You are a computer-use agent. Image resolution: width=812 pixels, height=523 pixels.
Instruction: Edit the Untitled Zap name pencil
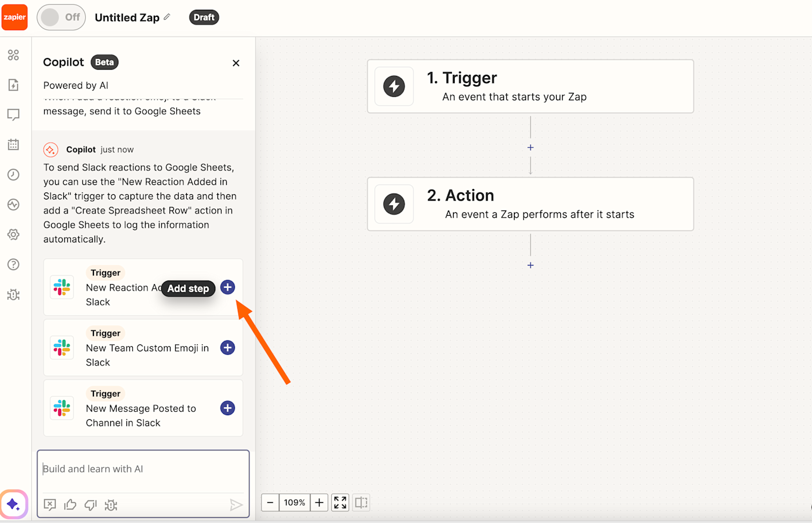[x=167, y=17]
